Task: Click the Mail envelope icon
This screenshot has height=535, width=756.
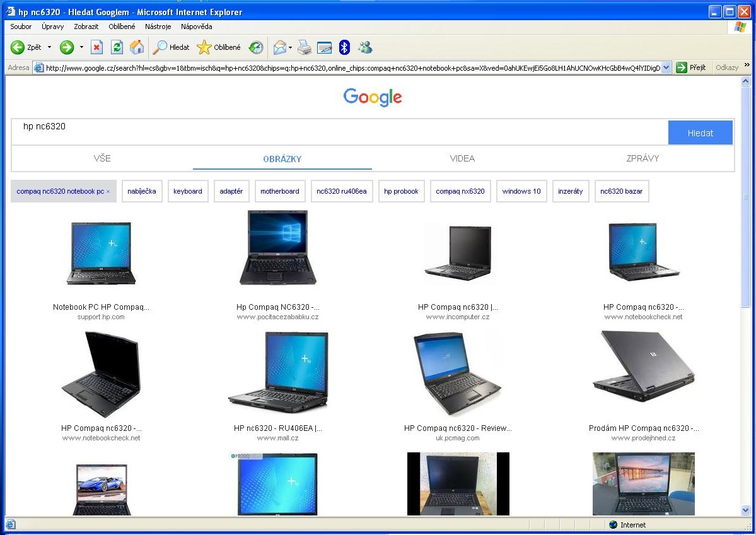Action: [280, 47]
